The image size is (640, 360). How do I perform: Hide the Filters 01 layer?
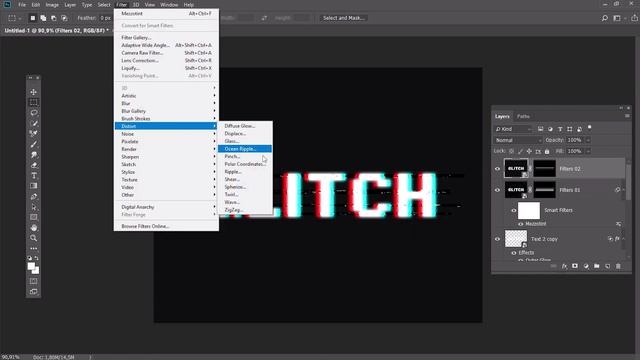[x=497, y=190]
